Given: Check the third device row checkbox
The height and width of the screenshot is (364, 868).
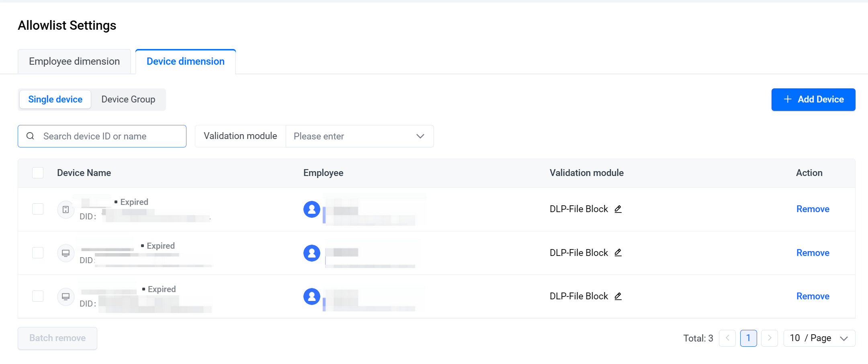Looking at the screenshot, I should click(38, 296).
